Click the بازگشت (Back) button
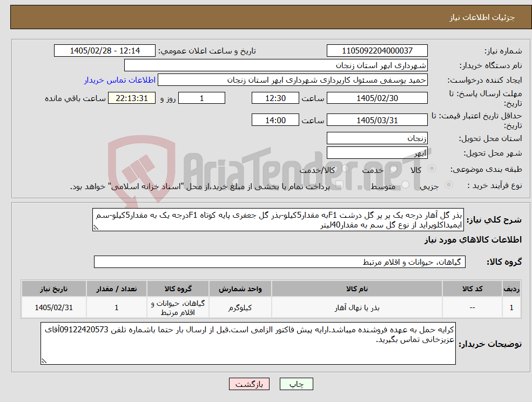 tap(249, 384)
